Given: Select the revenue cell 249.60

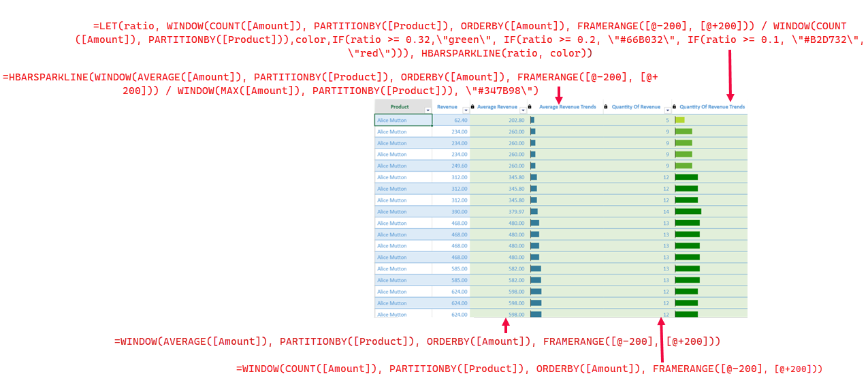Looking at the screenshot, I should 451,166.
